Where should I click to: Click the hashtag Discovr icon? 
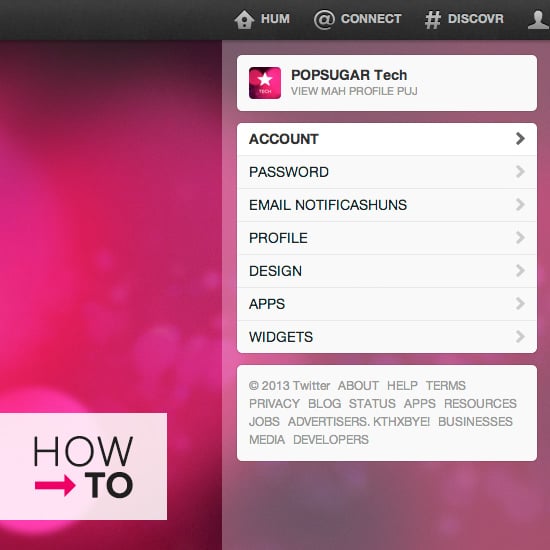432,20
